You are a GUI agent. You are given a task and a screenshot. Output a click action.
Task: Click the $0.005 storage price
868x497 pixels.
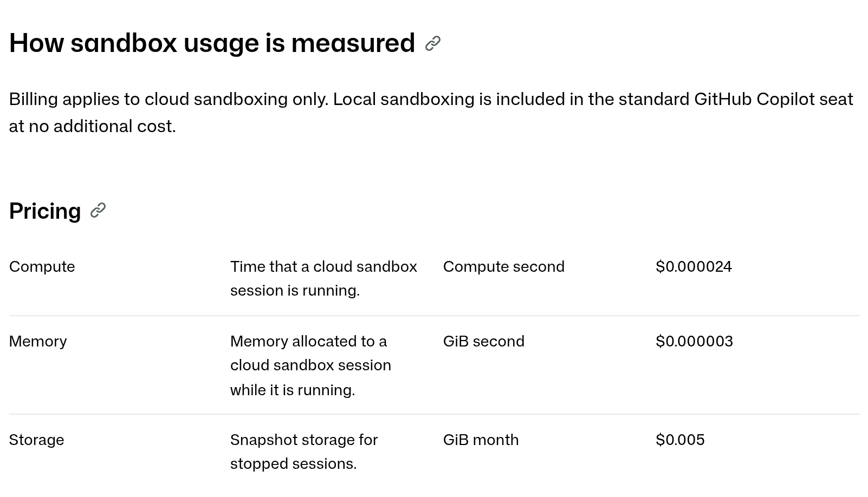coord(680,440)
